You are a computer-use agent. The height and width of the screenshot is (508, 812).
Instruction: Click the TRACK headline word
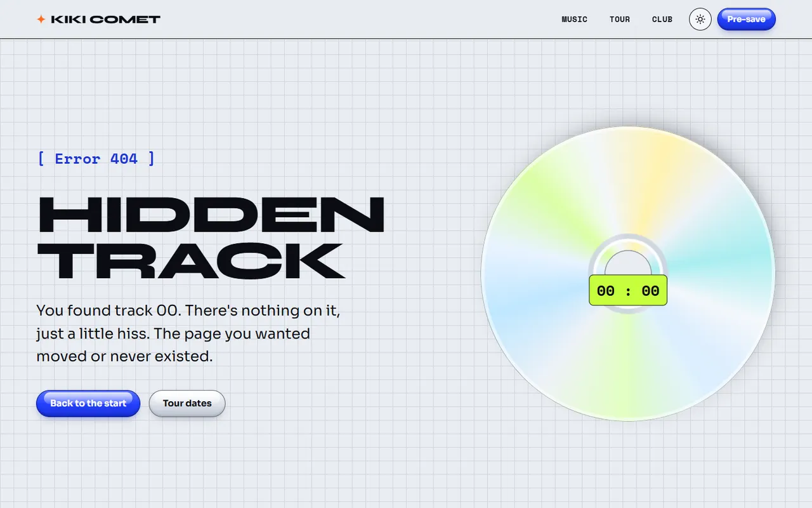[191, 260]
